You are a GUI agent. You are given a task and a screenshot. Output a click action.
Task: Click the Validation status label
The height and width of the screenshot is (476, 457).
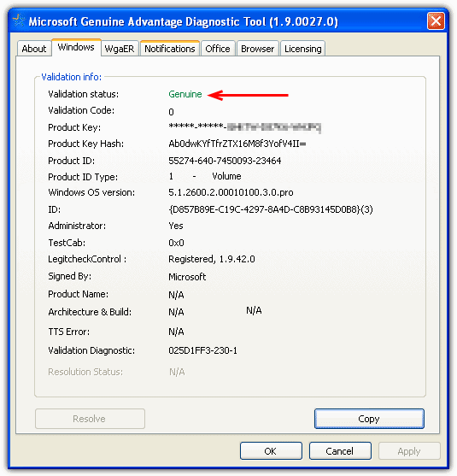coord(84,94)
